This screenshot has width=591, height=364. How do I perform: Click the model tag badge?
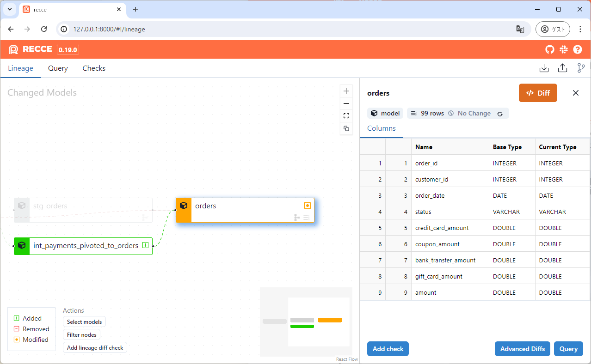385,113
